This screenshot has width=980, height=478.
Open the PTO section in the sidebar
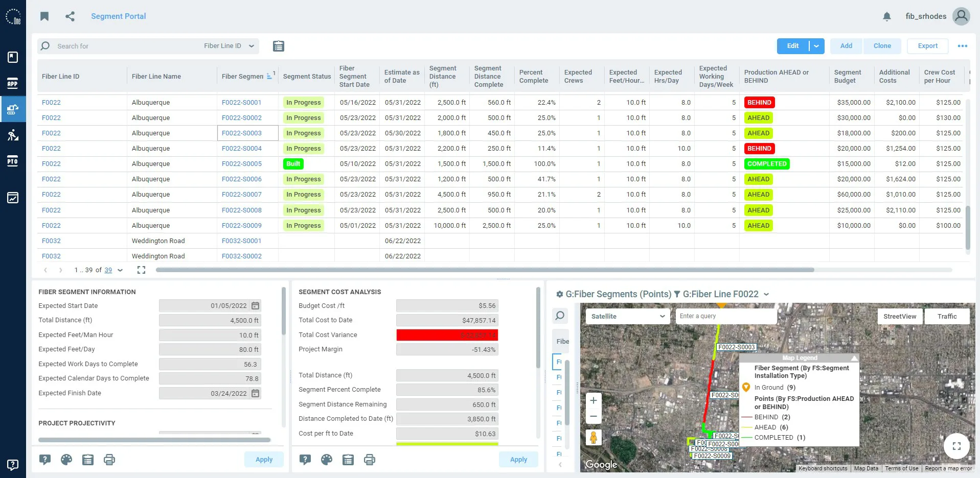(13, 161)
